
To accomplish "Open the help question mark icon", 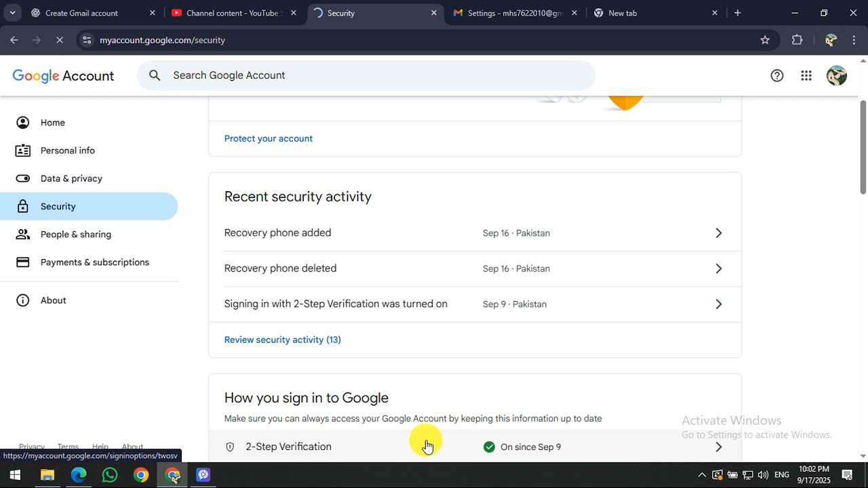I will tap(777, 76).
